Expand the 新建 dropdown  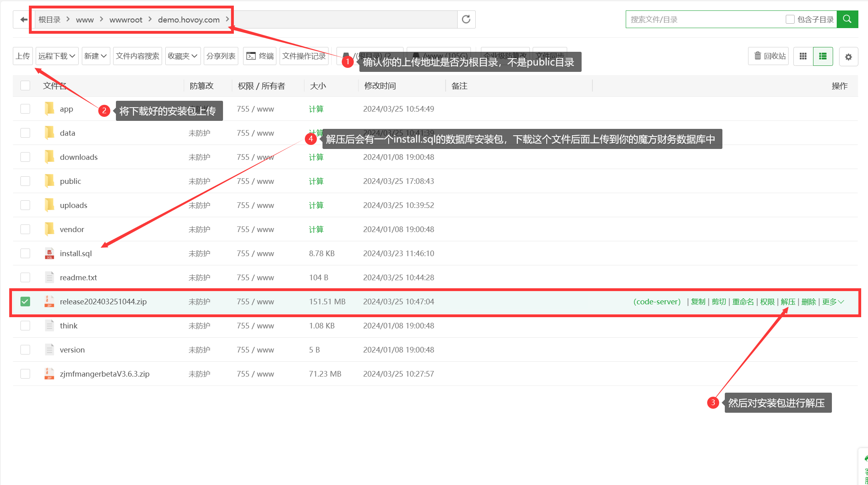pyautogui.click(x=95, y=56)
